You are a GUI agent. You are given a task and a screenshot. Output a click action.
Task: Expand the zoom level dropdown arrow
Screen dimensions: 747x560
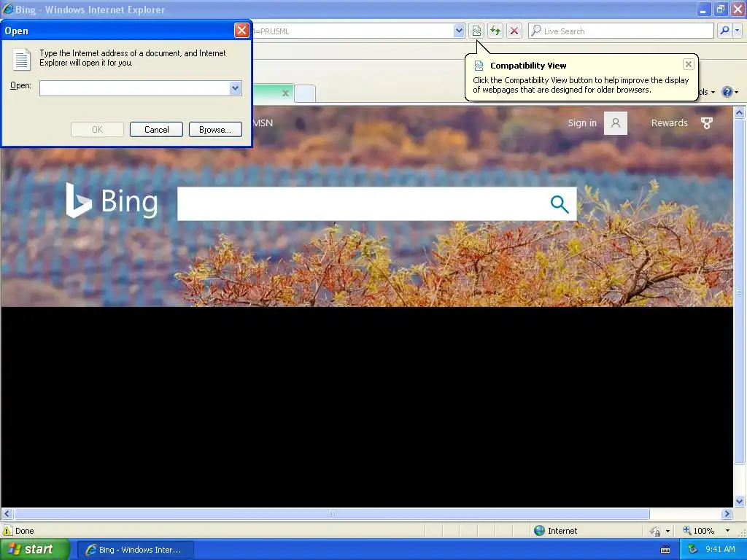[727, 531]
